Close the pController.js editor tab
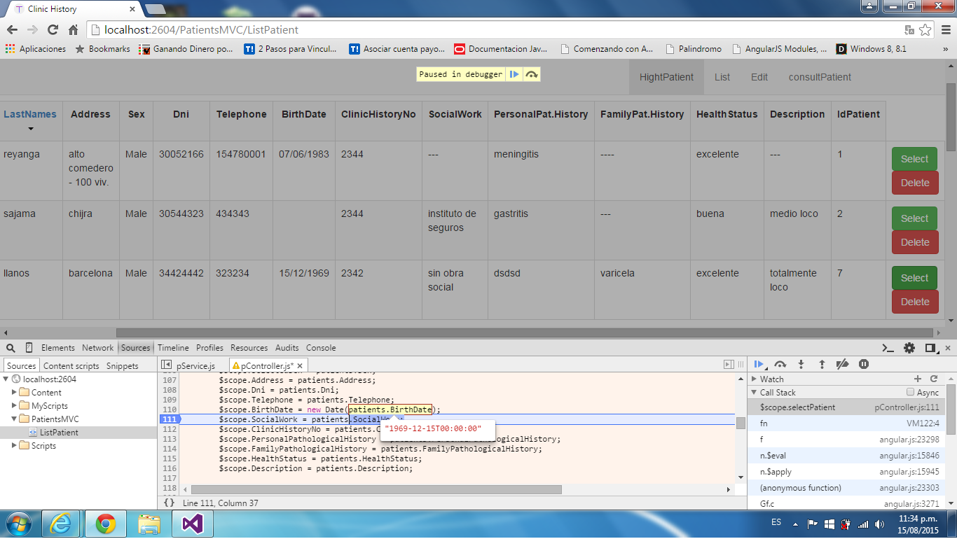This screenshot has height=560, width=957. (x=300, y=365)
